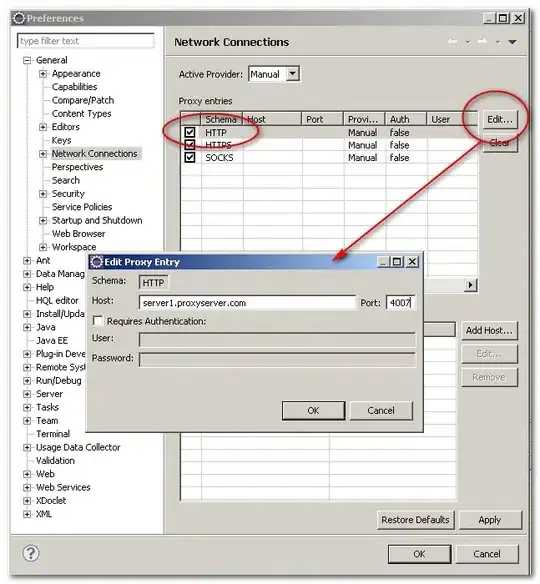
Task: Select Capabilities in the preferences tree
Action: coord(74,87)
